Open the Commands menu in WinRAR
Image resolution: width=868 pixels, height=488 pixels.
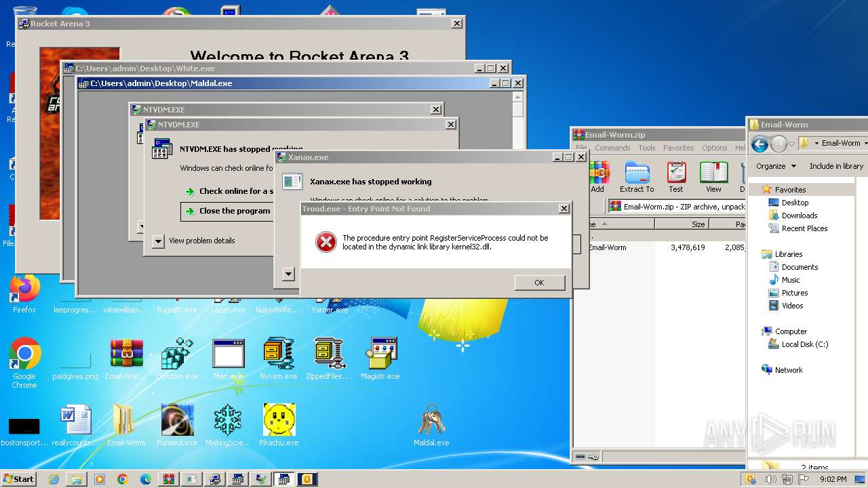[612, 148]
